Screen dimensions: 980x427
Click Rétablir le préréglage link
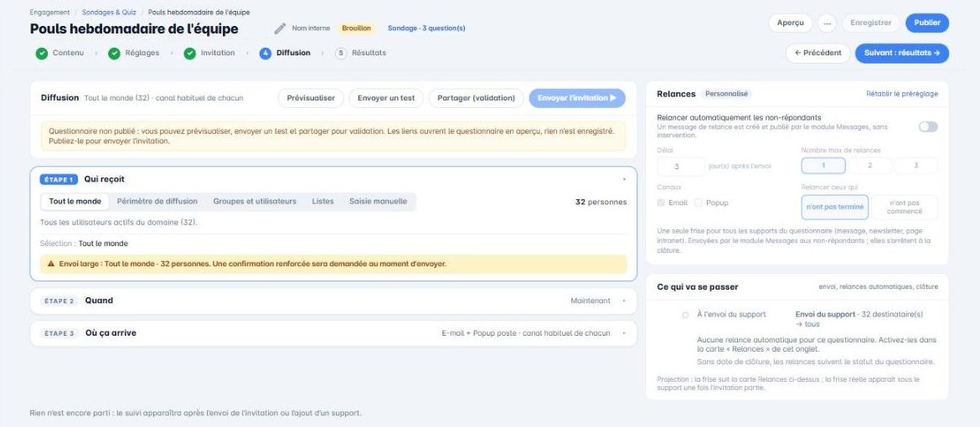pyautogui.click(x=902, y=94)
